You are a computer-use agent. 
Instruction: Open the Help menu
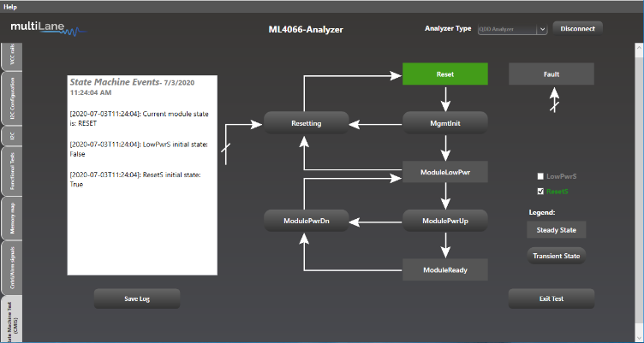(10, 6)
